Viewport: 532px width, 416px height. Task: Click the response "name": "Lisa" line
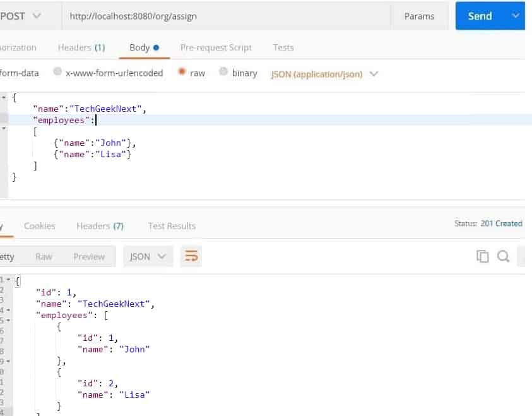click(114, 395)
